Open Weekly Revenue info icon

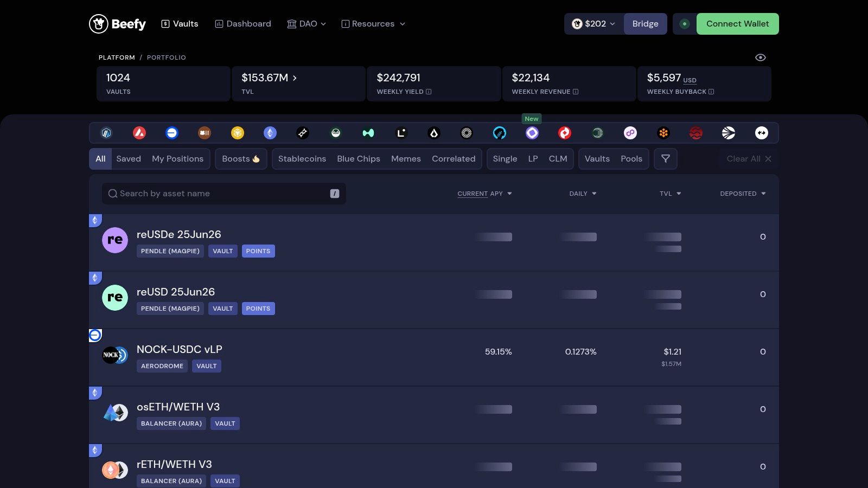pos(576,92)
